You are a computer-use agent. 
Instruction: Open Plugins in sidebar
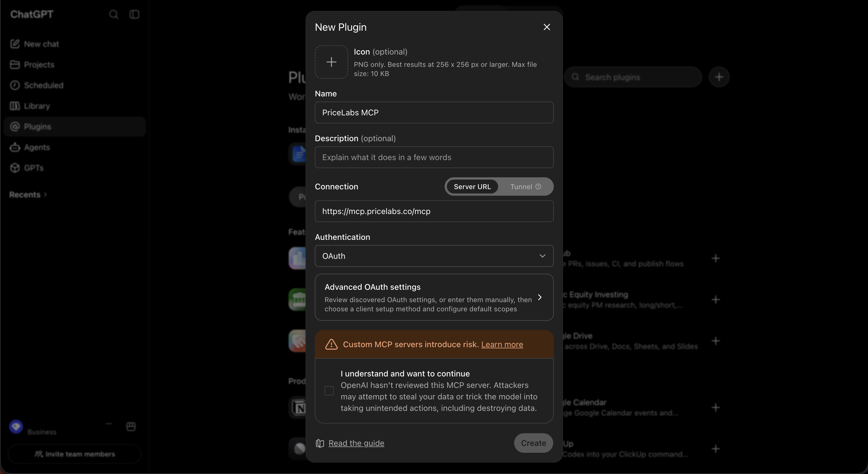(74, 127)
